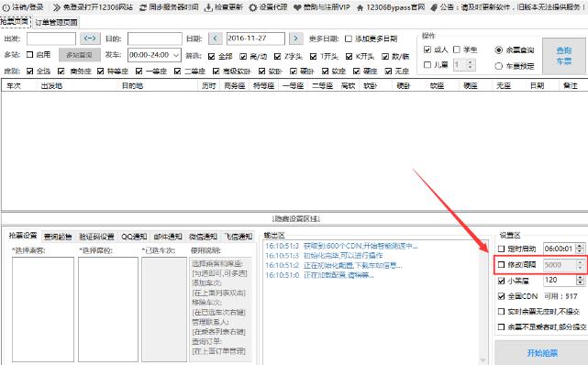Go to previous date with left arrow
This screenshot has width=588, height=365.
[x=215, y=39]
